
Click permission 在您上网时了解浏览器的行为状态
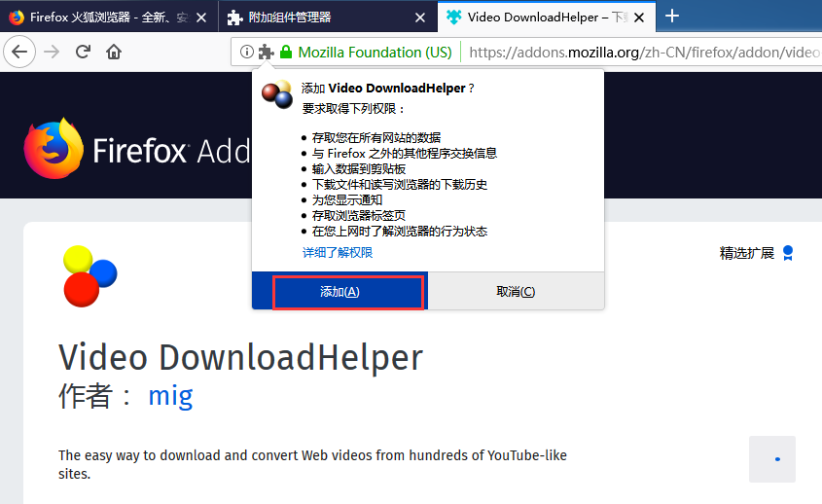click(x=400, y=232)
